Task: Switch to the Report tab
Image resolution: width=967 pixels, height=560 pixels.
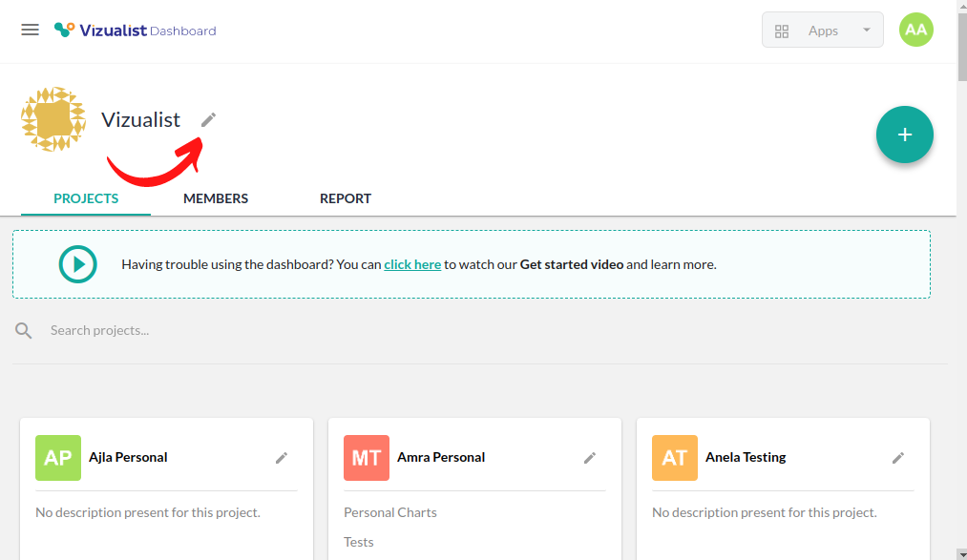Action: (x=346, y=198)
